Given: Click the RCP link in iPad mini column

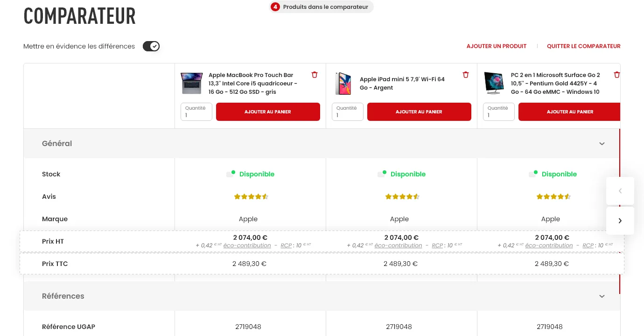Looking at the screenshot, I should point(437,245).
